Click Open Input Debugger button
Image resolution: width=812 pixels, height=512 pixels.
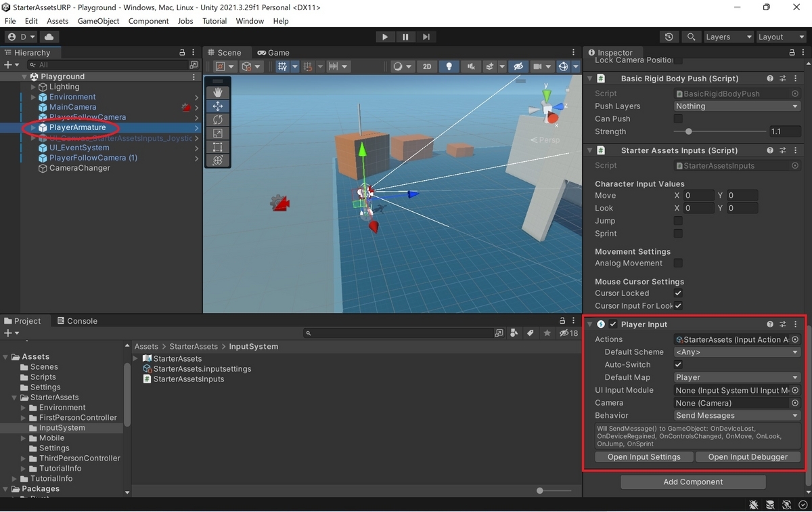point(748,456)
